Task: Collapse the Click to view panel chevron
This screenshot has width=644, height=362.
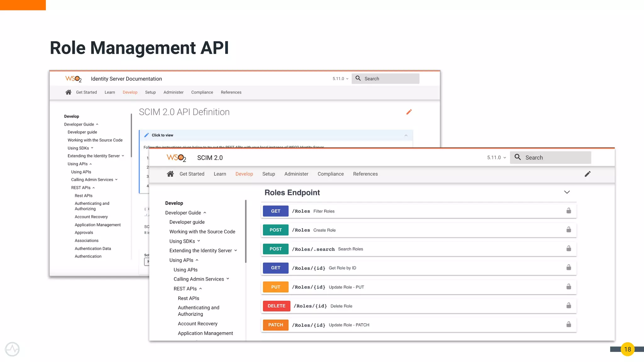Action: coord(406,135)
